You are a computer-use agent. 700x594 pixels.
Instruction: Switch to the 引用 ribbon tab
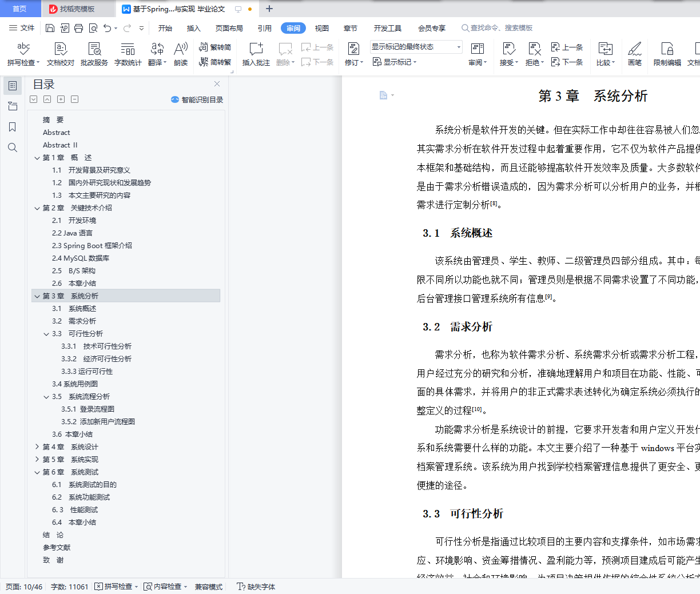[265, 28]
